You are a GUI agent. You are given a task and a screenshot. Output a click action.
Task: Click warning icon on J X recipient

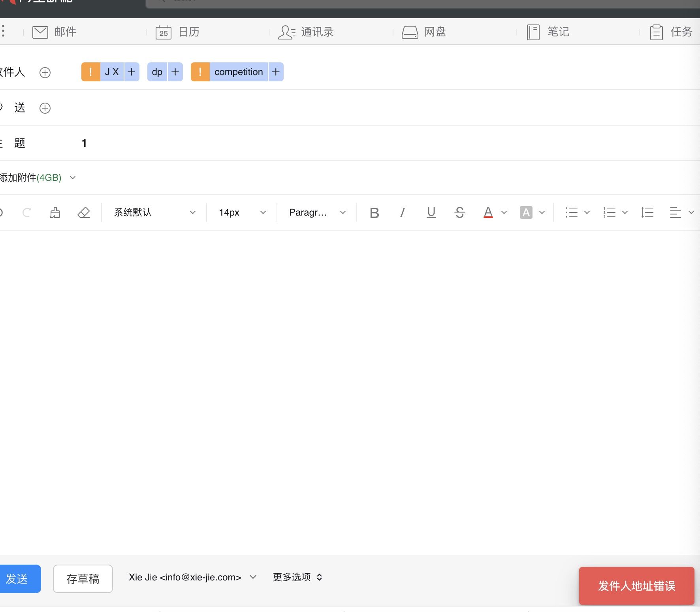[91, 72]
